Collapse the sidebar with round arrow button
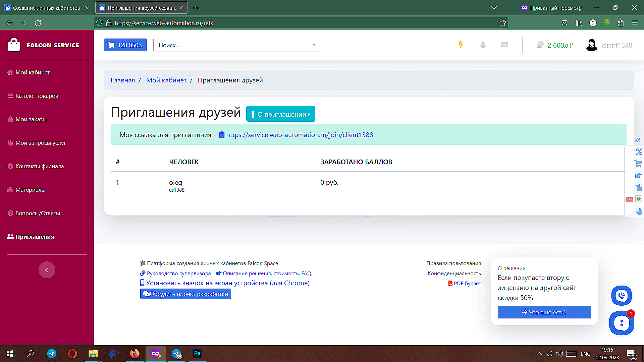The image size is (644, 362). tap(47, 270)
